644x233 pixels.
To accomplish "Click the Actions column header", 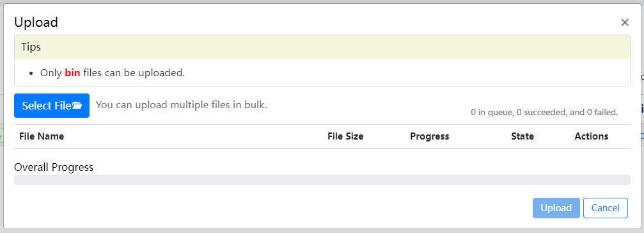I will click(x=592, y=136).
